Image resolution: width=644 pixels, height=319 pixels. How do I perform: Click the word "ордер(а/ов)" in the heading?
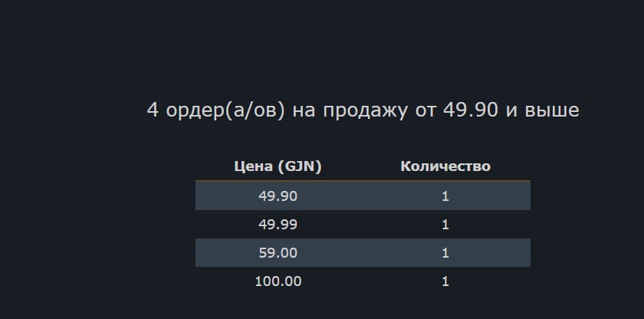225,111
